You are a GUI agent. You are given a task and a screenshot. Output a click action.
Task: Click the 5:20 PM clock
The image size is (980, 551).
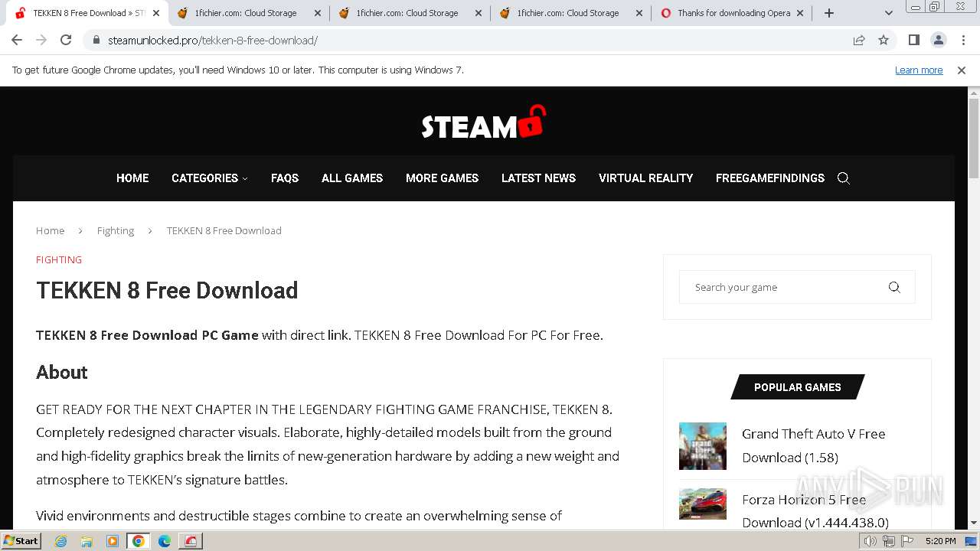(x=940, y=541)
